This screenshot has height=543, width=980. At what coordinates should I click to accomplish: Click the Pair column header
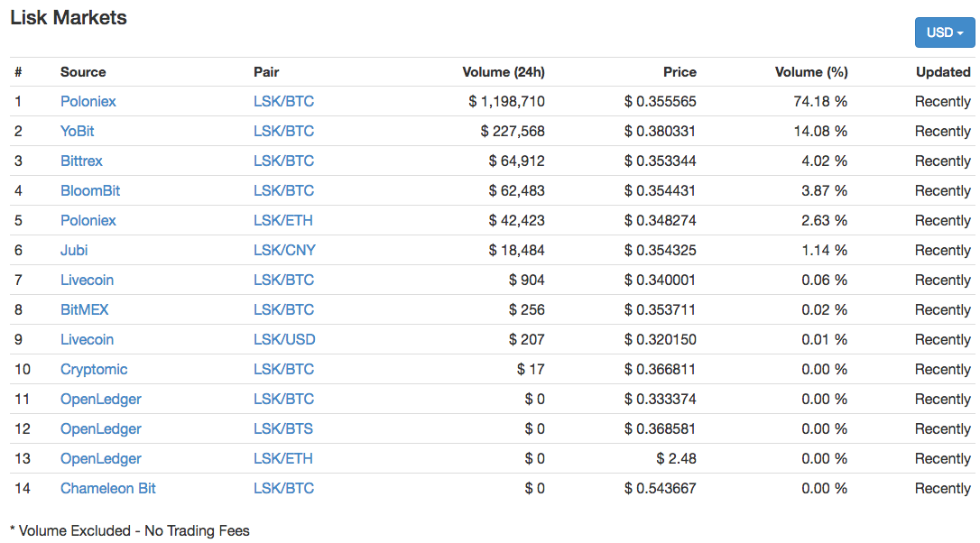(266, 72)
